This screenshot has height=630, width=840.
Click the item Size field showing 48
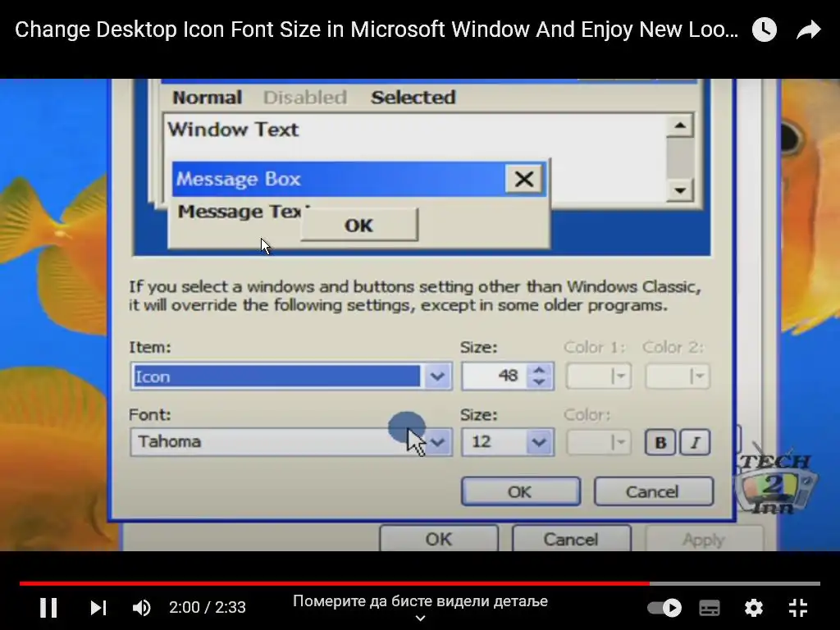(495, 376)
